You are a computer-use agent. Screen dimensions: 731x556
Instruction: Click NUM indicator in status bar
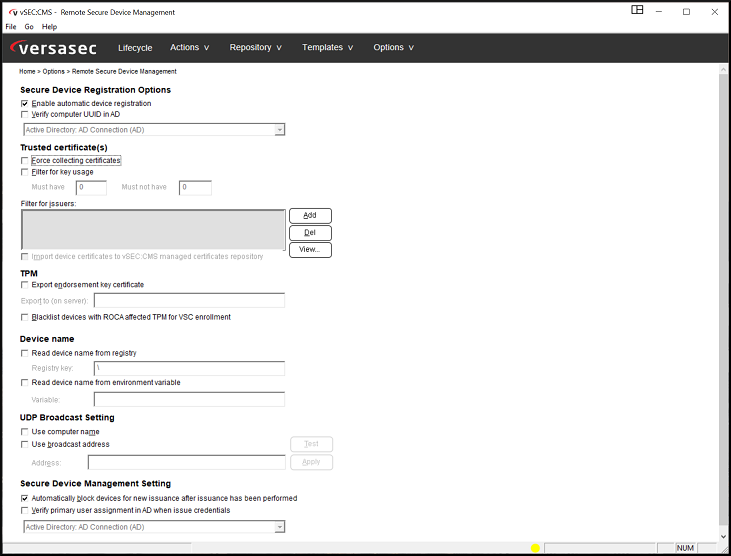[685, 548]
